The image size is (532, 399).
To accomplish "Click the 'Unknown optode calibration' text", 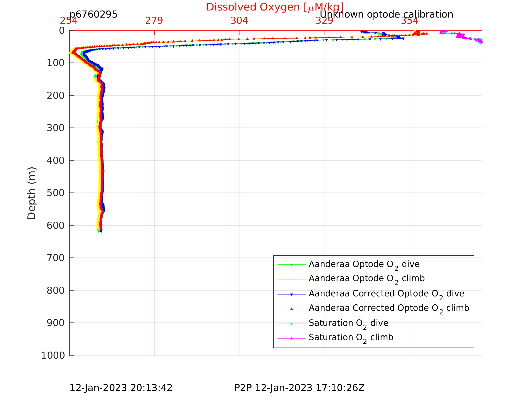I will point(387,14).
